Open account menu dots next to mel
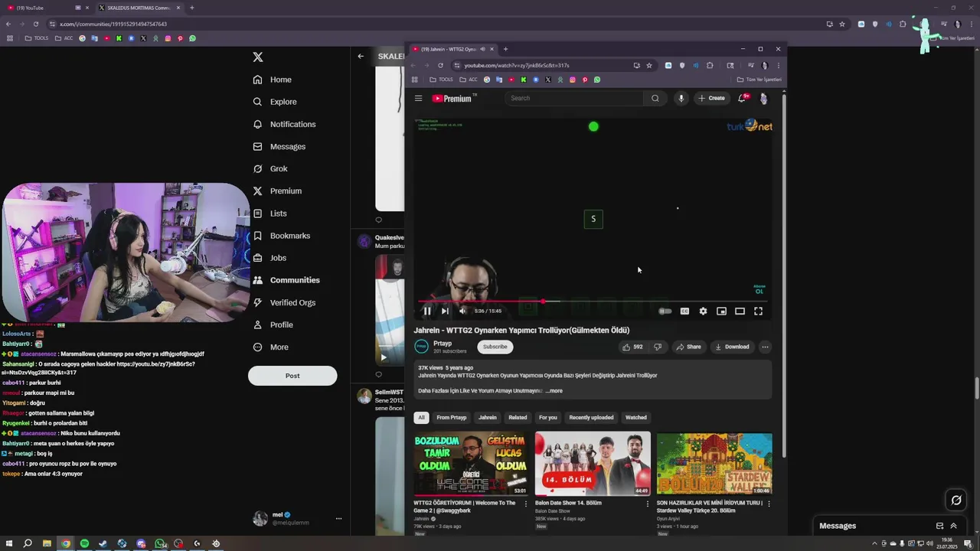The width and height of the screenshot is (980, 551). [338, 519]
